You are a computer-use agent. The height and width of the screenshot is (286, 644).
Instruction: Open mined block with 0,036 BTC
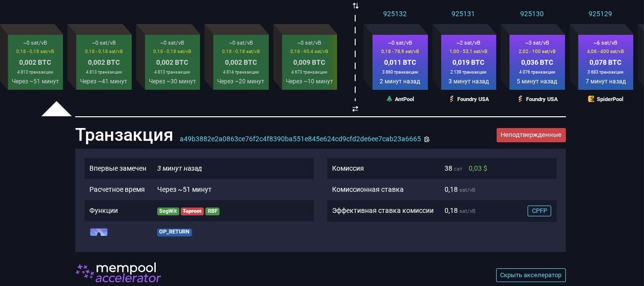(x=537, y=62)
